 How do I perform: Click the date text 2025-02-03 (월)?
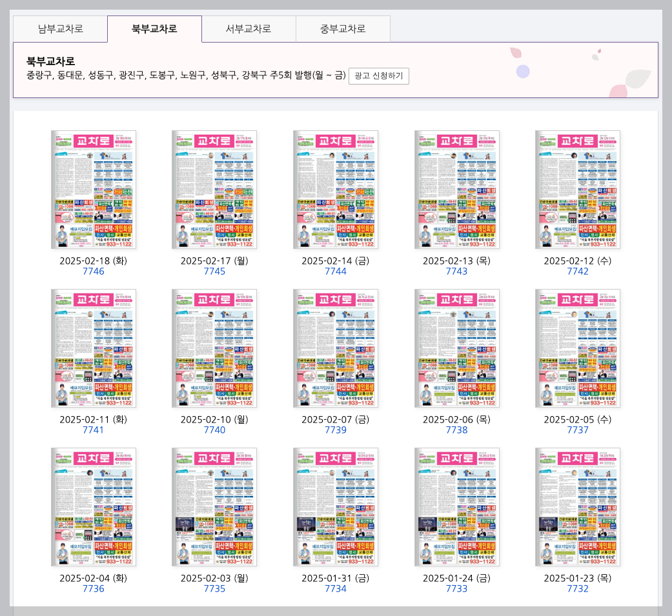coord(214,579)
